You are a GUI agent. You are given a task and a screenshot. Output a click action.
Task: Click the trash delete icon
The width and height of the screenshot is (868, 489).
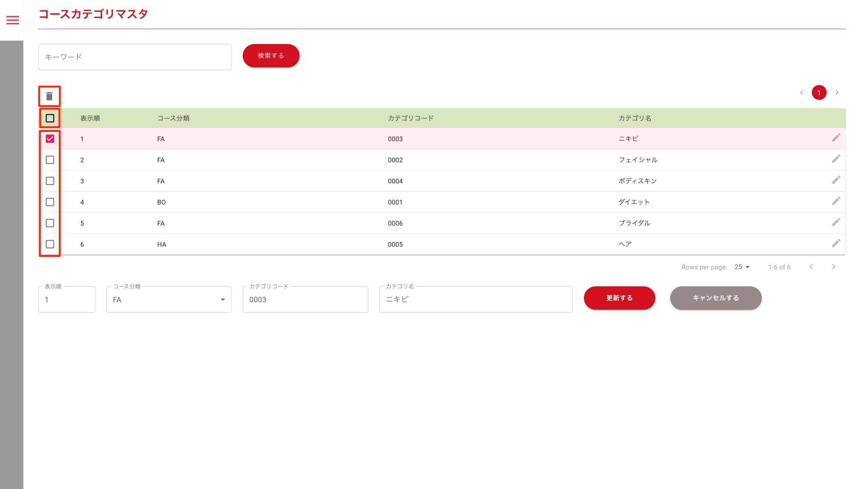point(50,97)
